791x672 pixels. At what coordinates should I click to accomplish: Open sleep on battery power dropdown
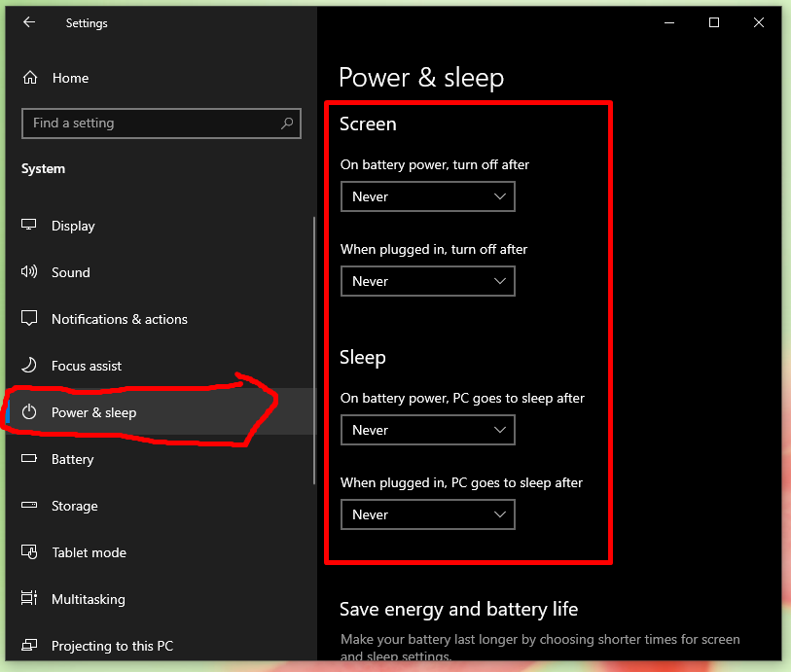[428, 430]
